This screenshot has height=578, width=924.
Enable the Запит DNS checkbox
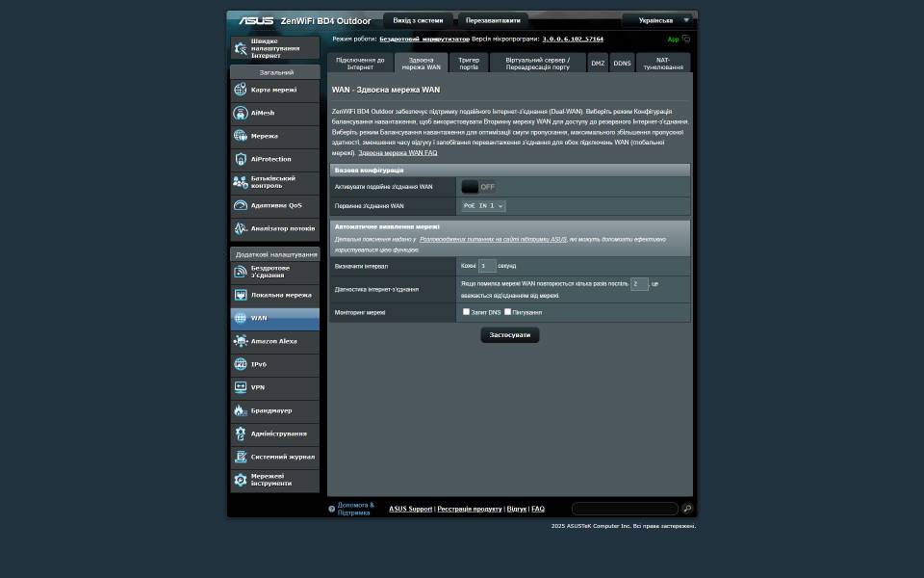coord(467,312)
